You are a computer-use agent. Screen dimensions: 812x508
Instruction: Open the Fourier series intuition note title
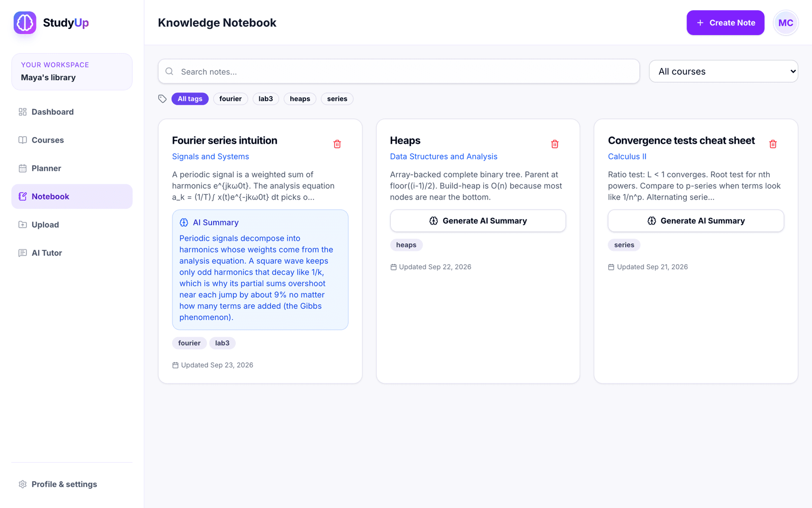pos(225,141)
